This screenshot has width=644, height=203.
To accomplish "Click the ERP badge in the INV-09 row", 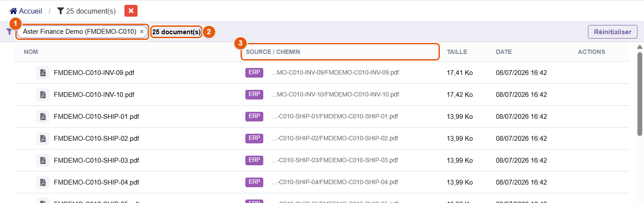I will pos(254,72).
